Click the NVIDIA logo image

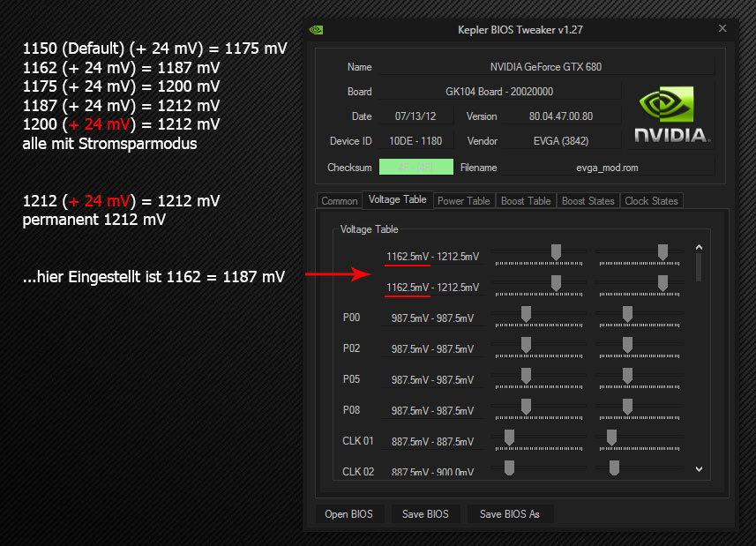[x=670, y=115]
